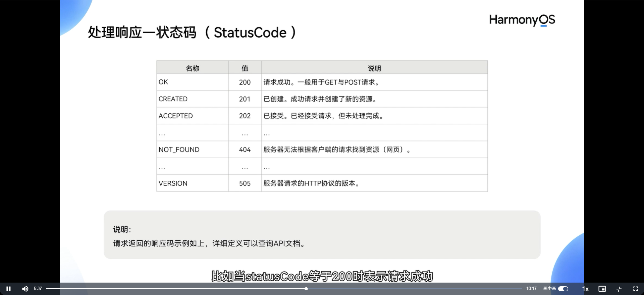Click the slide title with StatusCode
644x295 pixels.
[192, 33]
